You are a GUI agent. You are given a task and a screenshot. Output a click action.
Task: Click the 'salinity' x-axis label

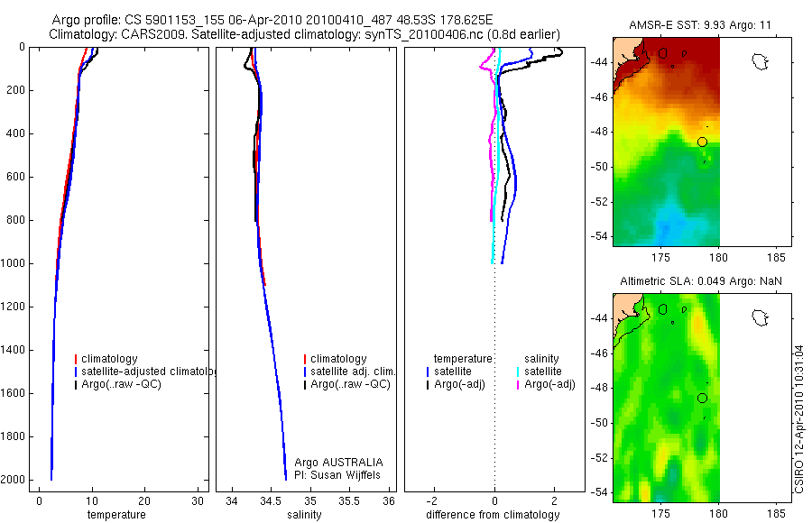point(305,515)
